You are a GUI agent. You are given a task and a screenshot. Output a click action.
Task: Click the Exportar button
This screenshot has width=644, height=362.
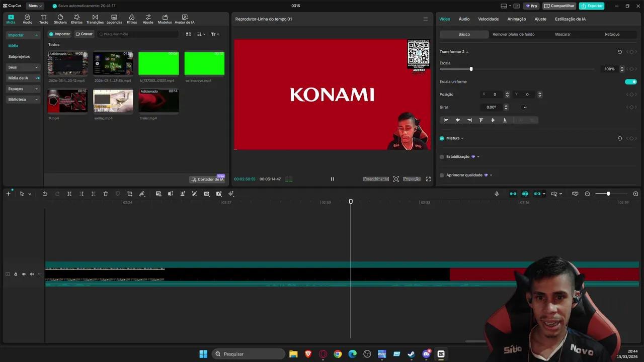(592, 6)
